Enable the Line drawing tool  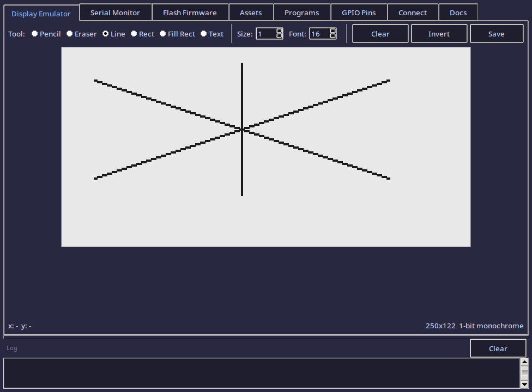coord(105,33)
